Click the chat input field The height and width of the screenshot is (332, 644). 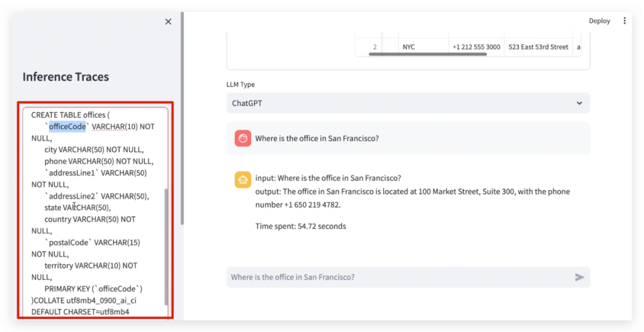408,277
